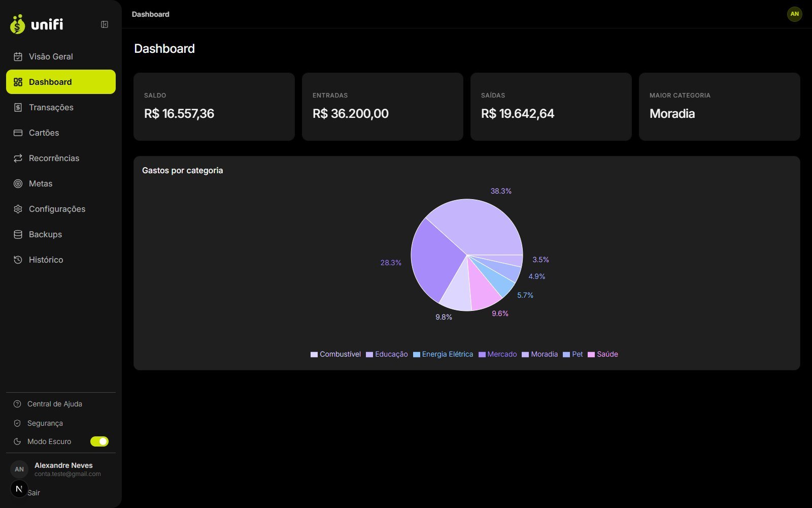
Task: Open the Visão Geral page
Action: pos(61,56)
